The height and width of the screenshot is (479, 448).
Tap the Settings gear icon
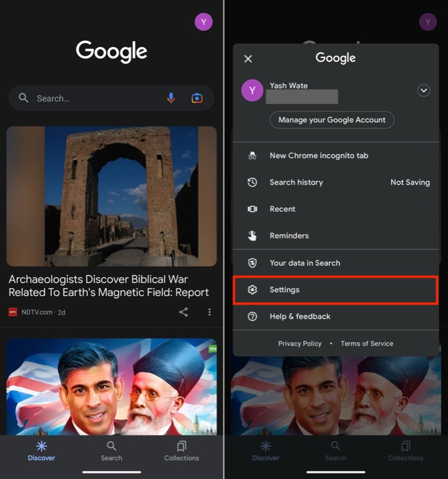[252, 290]
